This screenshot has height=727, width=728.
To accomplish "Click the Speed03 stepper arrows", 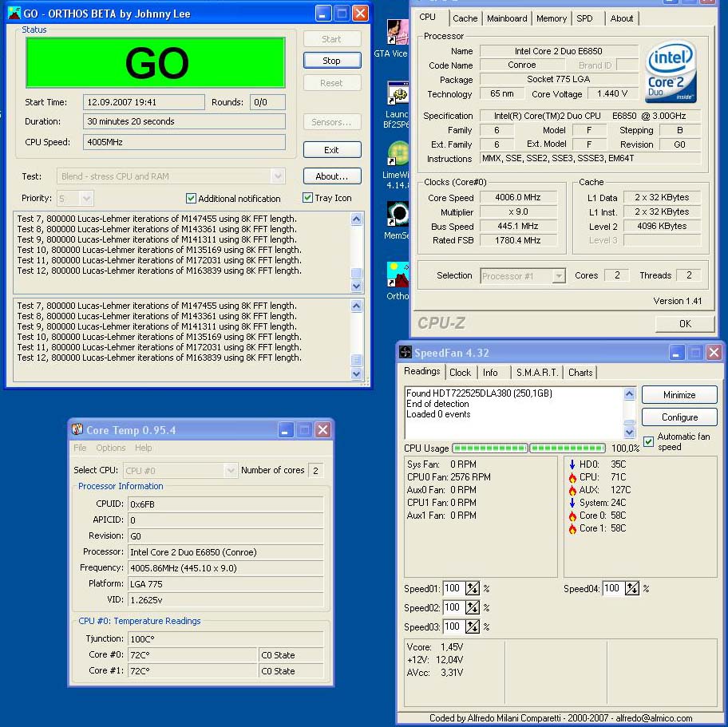I will 473,626.
